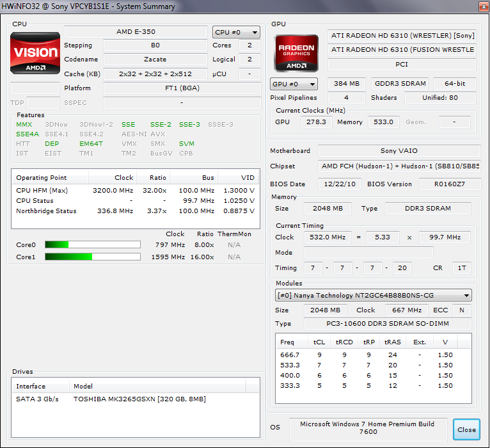Image resolution: width=490 pixels, height=448 pixels.
Task: Open the GPU #0 selector dropdown
Action: tap(294, 84)
